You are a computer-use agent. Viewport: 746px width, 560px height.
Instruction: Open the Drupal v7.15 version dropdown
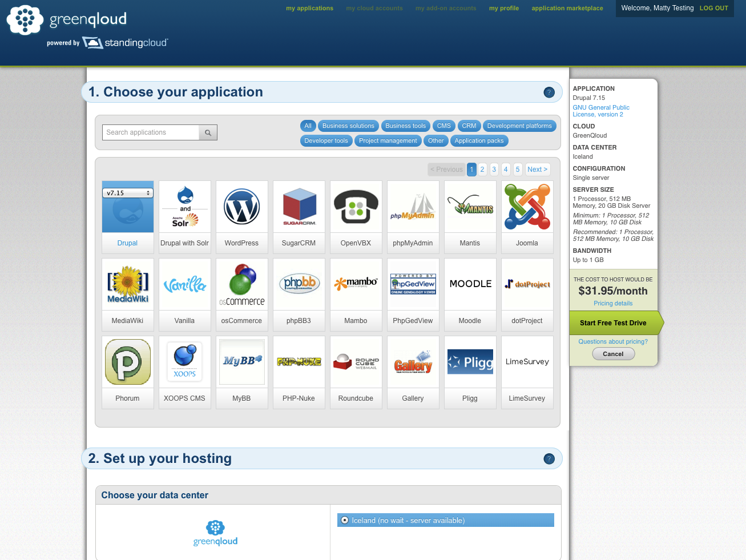(128, 193)
